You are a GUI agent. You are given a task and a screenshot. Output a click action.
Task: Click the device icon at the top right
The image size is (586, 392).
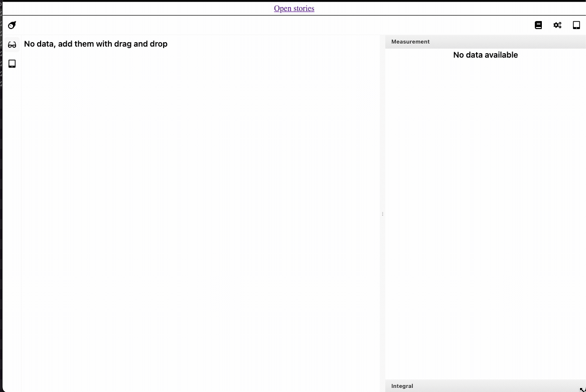point(576,25)
